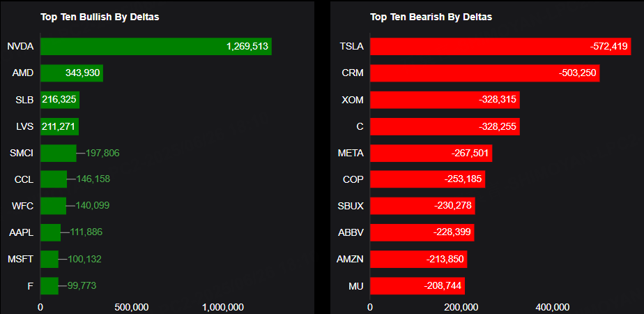
Task: Click the AAPL ticker label
Action: click(x=22, y=232)
